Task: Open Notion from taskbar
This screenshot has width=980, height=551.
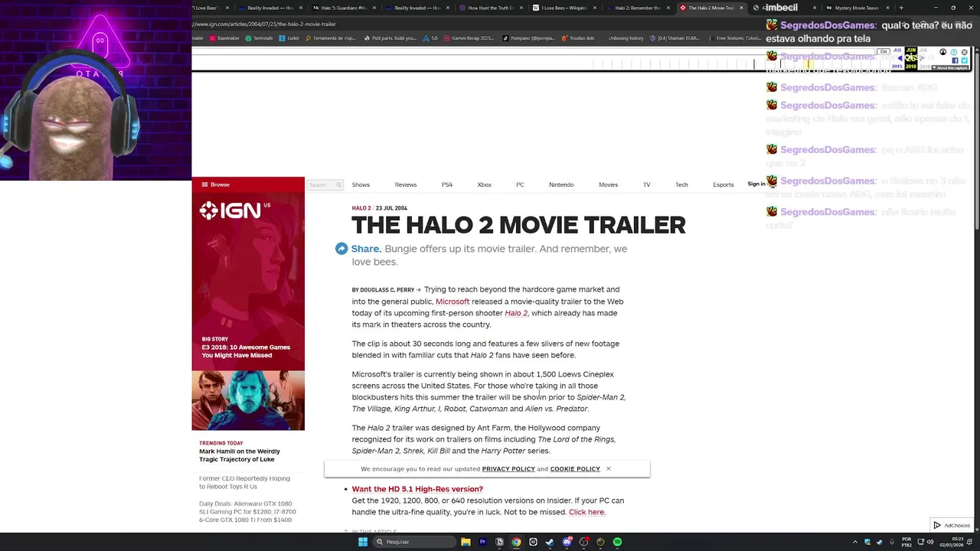Action: click(499, 542)
